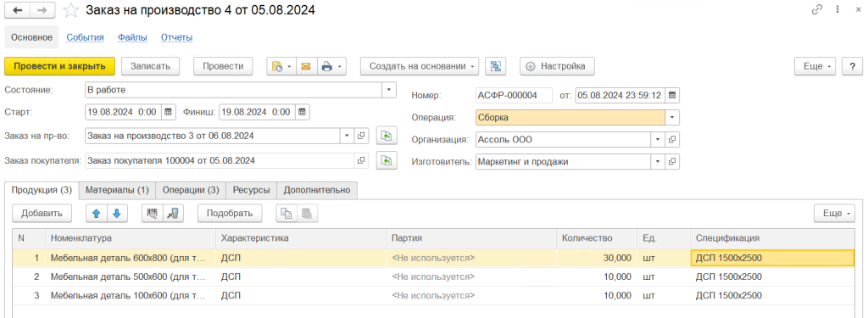Send document by email envelope icon
The image size is (868, 318).
[305, 66]
